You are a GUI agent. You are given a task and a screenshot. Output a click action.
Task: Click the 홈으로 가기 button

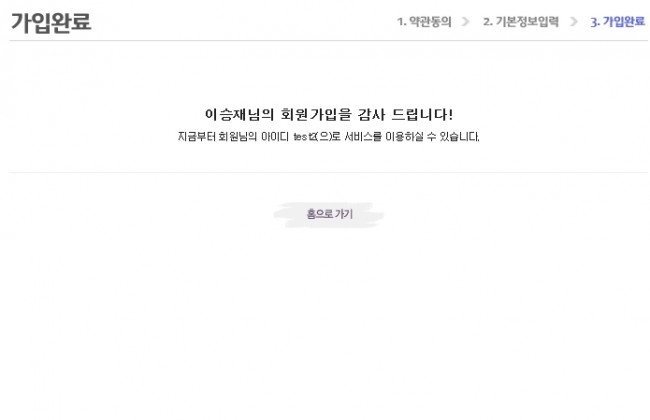coord(330,214)
